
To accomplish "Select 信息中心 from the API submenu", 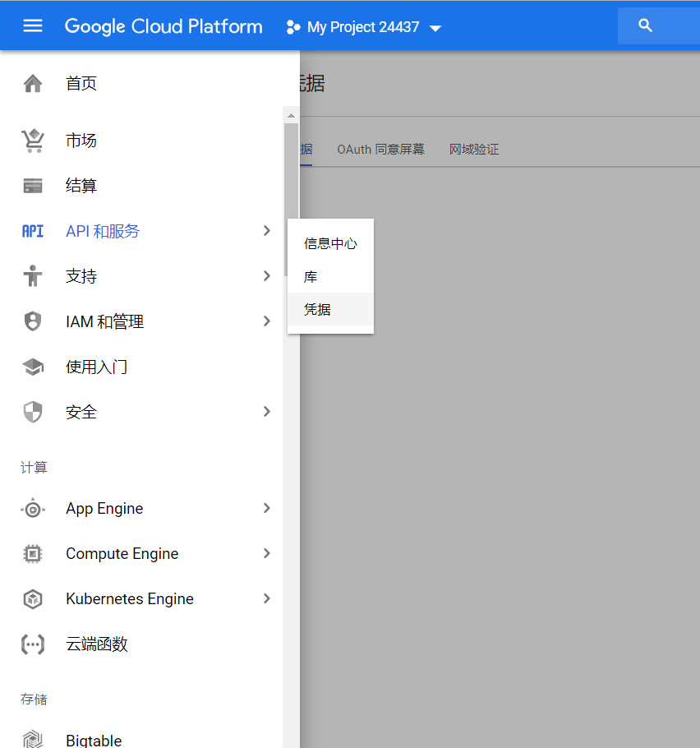I will 330,243.
